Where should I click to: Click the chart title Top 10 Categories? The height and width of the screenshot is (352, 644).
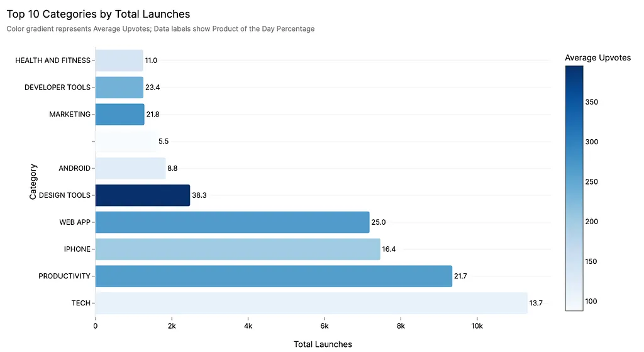(98, 13)
